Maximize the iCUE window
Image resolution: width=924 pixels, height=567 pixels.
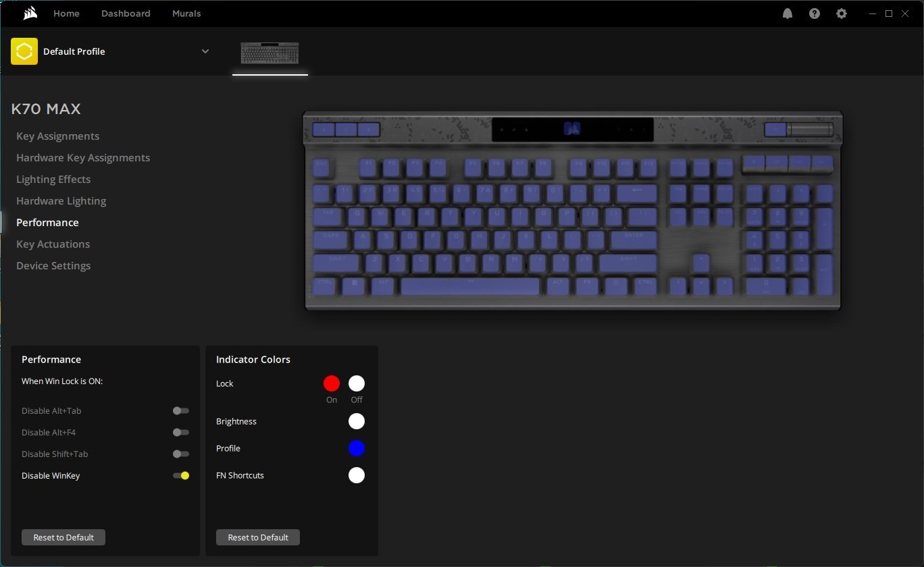[x=889, y=13]
